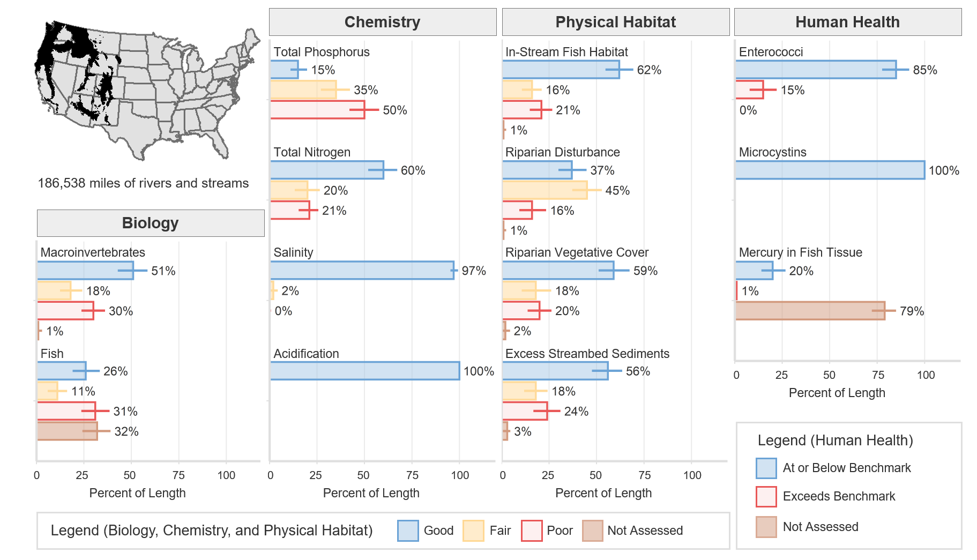Select the Macroinvertebrates 51% good bar
Image resolution: width=977 pixels, height=560 pixels.
[x=85, y=271]
